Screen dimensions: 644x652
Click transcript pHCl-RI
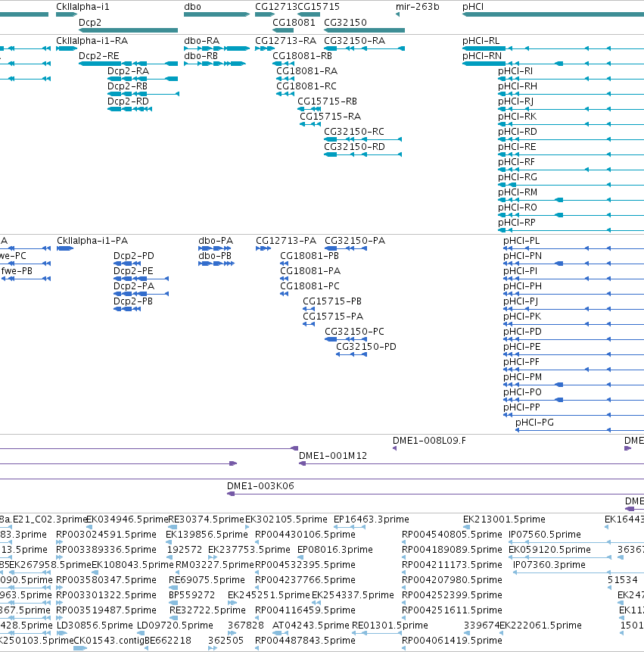(515, 71)
